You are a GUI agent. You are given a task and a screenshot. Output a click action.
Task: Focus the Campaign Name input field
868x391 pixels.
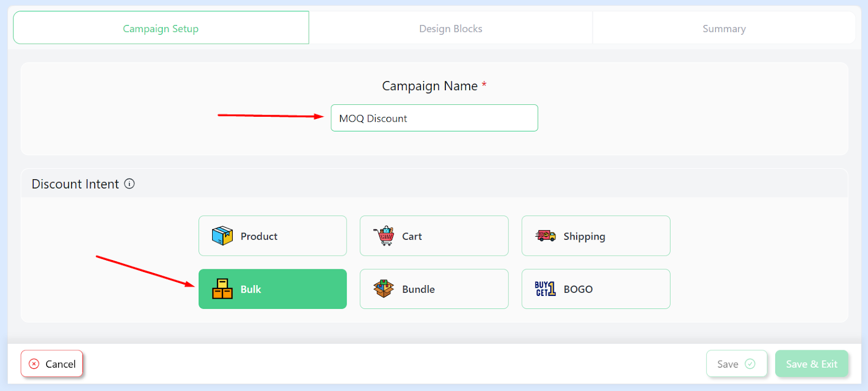click(434, 118)
